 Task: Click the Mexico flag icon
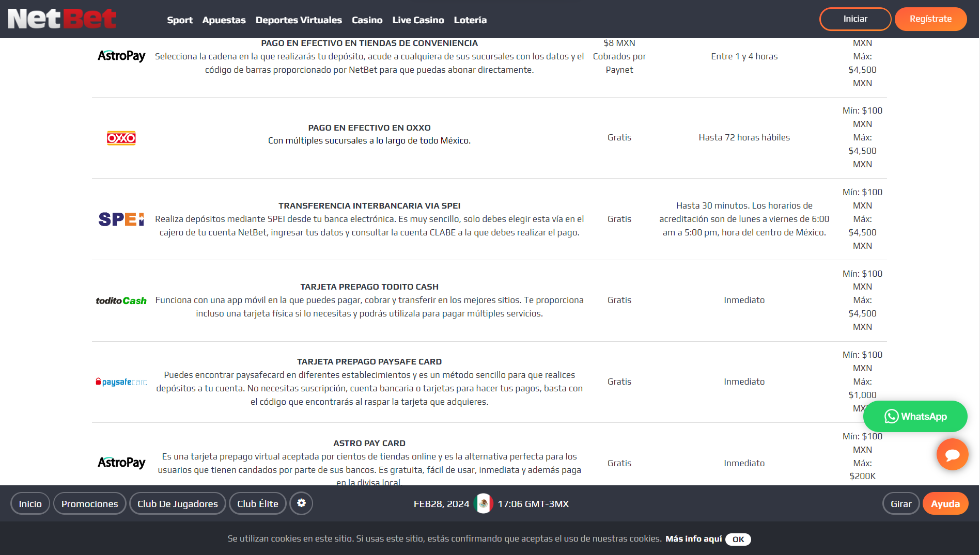click(484, 503)
